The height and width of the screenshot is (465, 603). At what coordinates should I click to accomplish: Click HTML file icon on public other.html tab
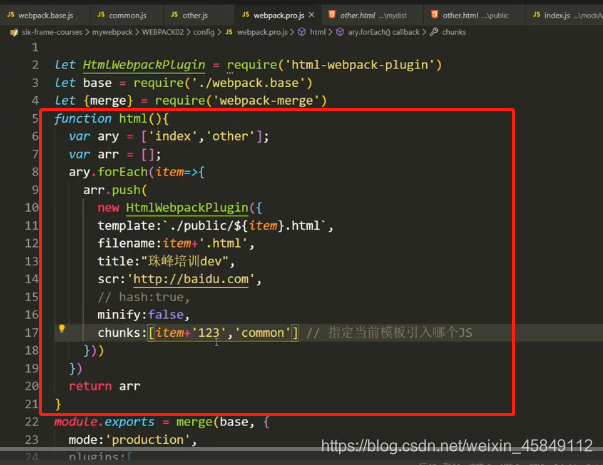[x=435, y=15]
